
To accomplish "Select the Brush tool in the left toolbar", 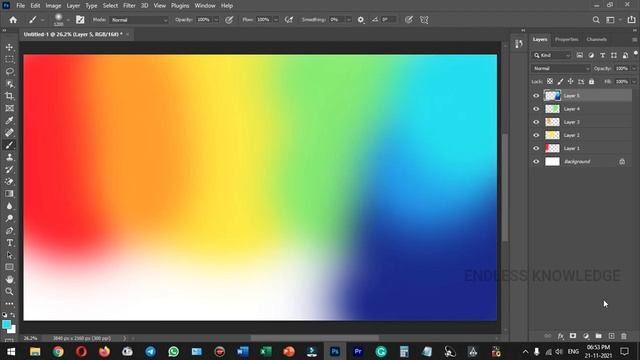I will (x=9, y=145).
